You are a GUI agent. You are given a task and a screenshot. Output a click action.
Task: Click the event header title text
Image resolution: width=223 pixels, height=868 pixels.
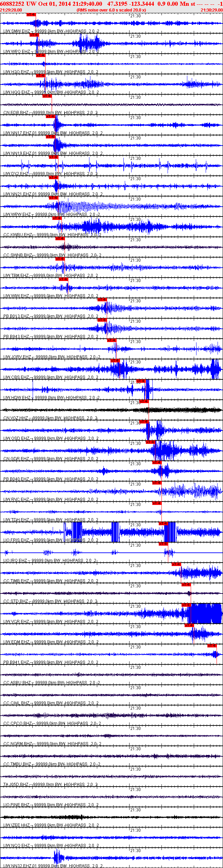pyautogui.click(x=98, y=4)
